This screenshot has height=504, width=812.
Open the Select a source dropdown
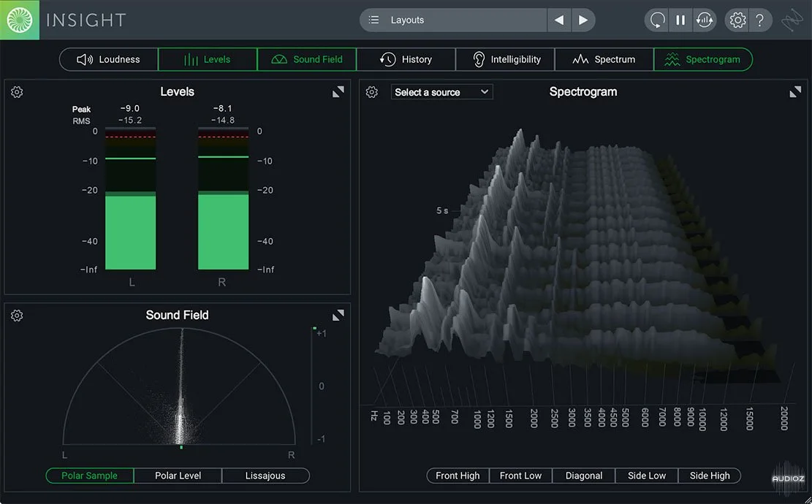tap(441, 92)
